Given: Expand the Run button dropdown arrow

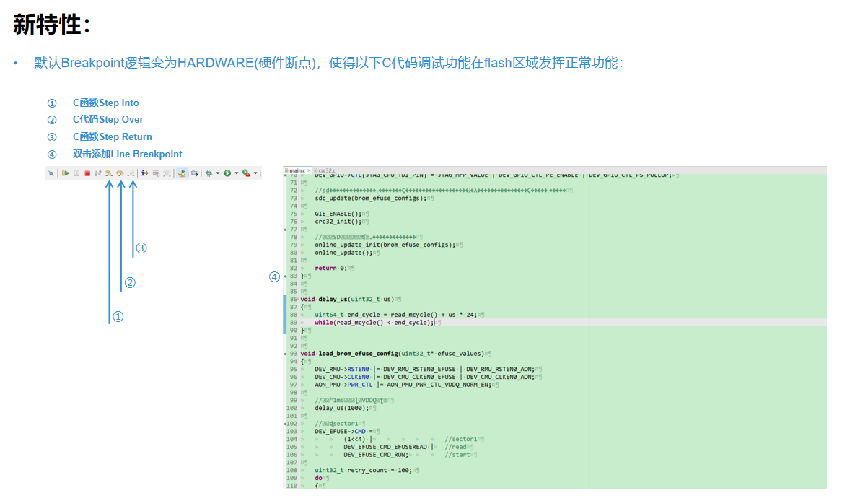Looking at the screenshot, I should [236, 173].
